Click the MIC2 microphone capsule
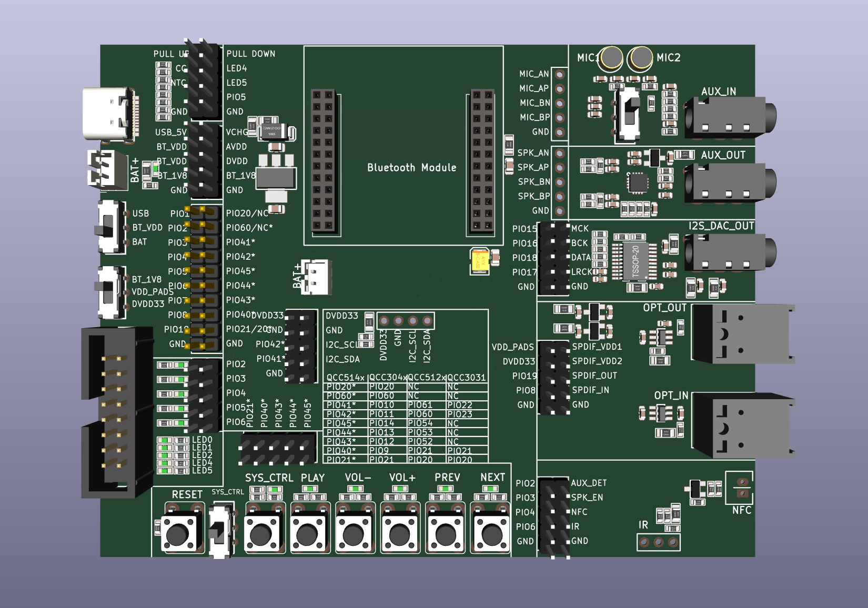868x608 pixels. (640, 57)
